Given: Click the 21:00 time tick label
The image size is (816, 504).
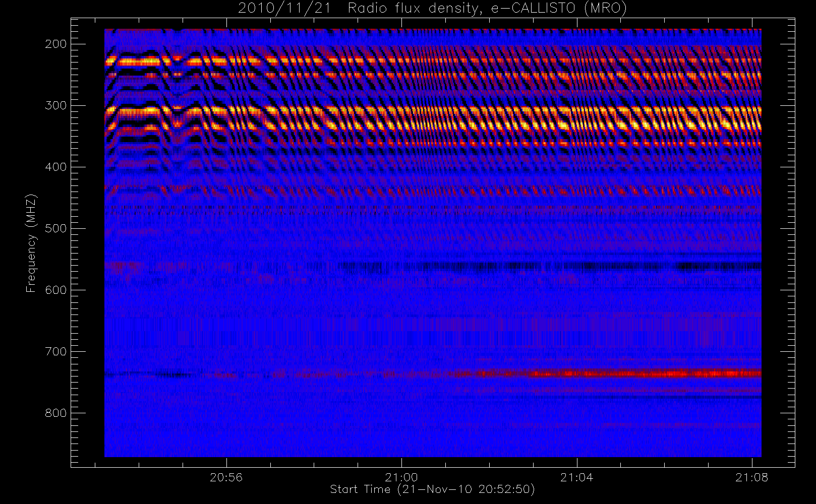Looking at the screenshot, I should pos(401,477).
